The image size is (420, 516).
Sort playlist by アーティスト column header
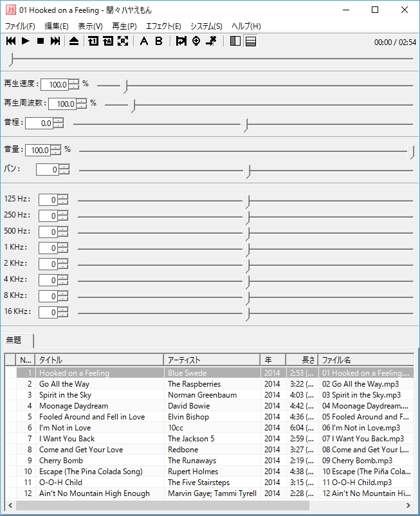tap(212, 360)
